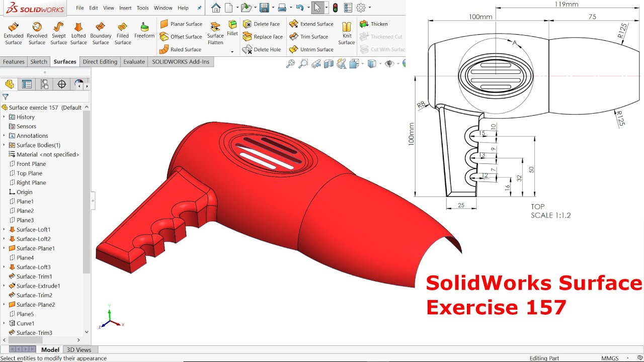Activate the Lofted Surface tool
The width and height of the screenshot is (644, 362).
pos(78,33)
